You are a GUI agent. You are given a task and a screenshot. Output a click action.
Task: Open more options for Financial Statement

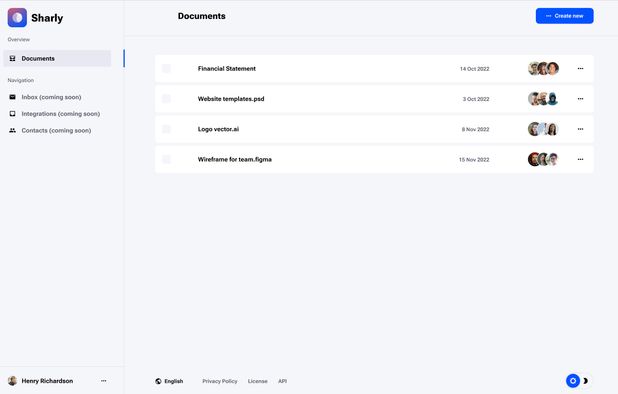coord(580,69)
